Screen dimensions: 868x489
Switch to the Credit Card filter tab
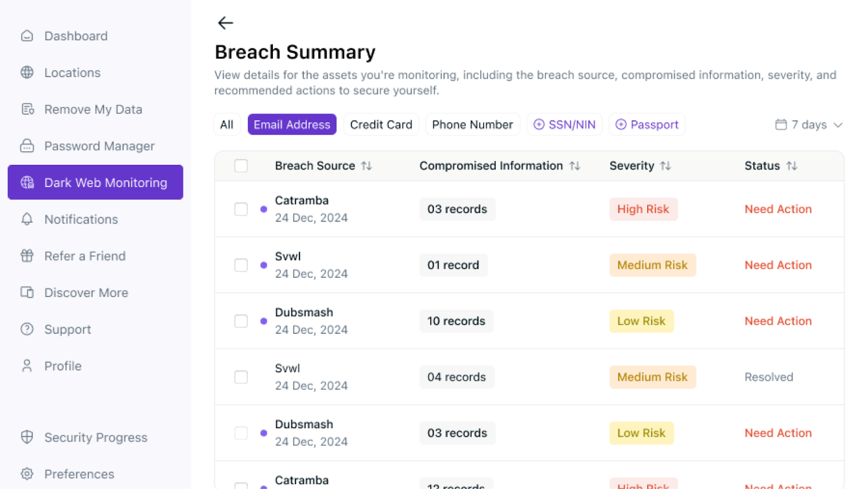tap(381, 125)
